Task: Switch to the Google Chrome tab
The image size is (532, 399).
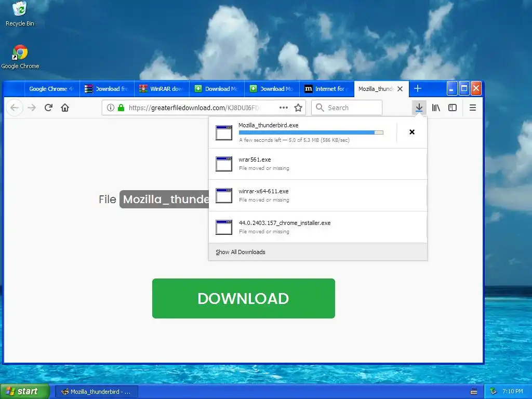Action: click(51, 89)
